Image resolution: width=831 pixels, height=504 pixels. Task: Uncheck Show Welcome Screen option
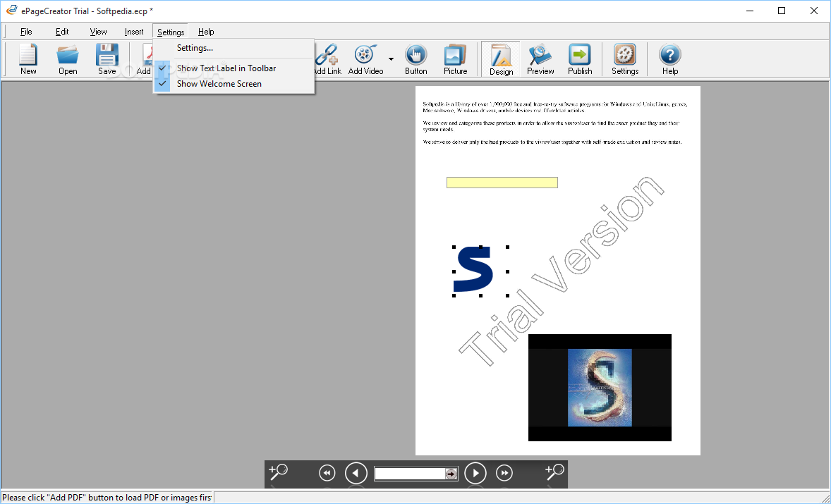pyautogui.click(x=233, y=84)
